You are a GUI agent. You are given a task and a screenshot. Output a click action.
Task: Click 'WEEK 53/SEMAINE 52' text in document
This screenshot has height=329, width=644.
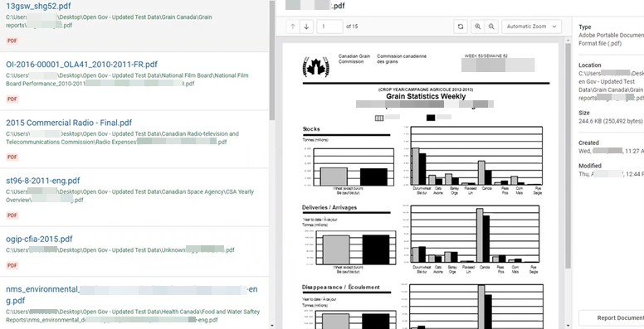(x=485, y=56)
